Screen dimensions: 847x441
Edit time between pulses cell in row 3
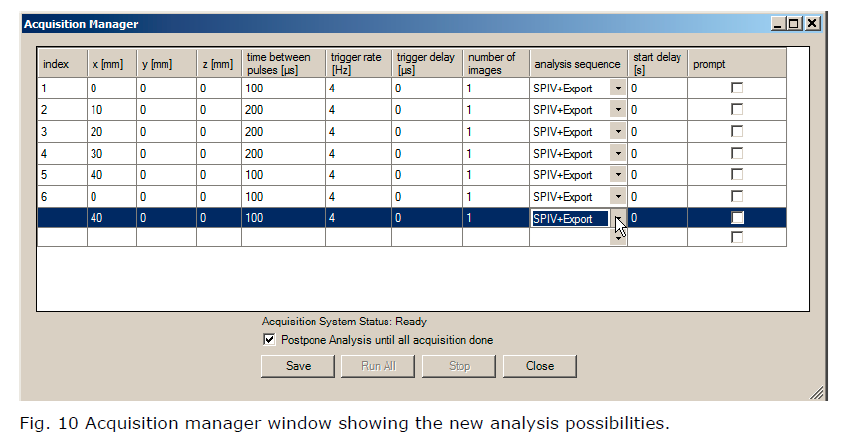point(282,132)
